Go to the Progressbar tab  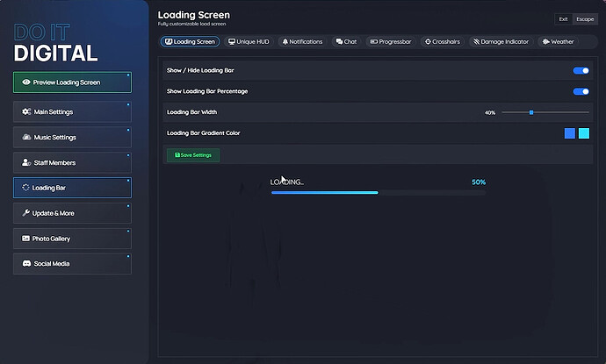(x=391, y=42)
